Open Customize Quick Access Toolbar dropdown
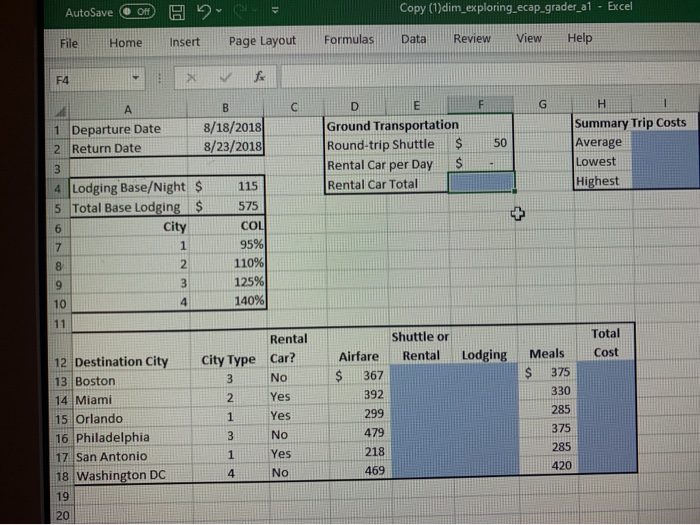700x525 pixels. click(x=275, y=10)
